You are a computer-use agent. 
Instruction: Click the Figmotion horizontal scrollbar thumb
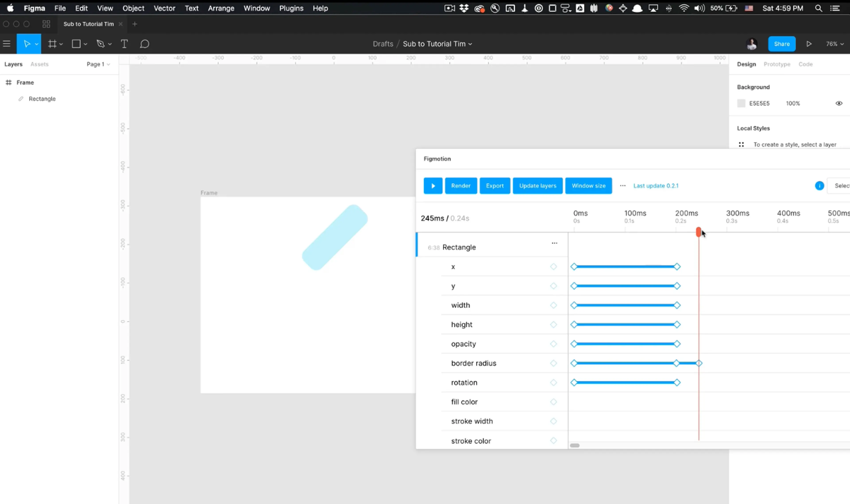[574, 446]
